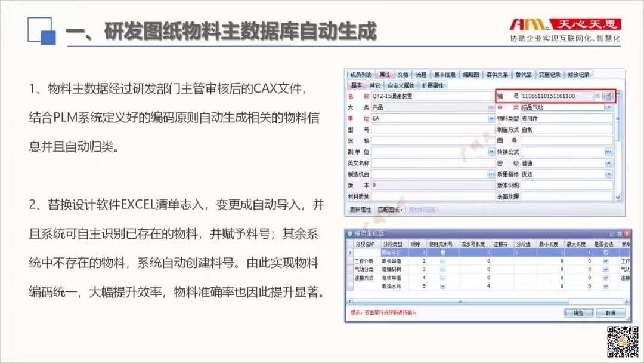The height and width of the screenshot is (363, 644).
Task: Click the empty 规格 input field
Action: coord(433,140)
